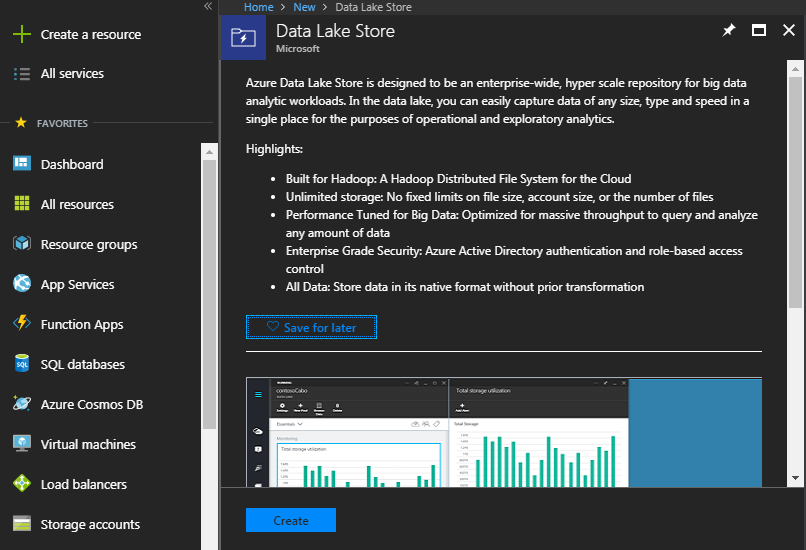806x550 pixels.
Task: Open SQL databases from favorites
Action: [x=83, y=364]
